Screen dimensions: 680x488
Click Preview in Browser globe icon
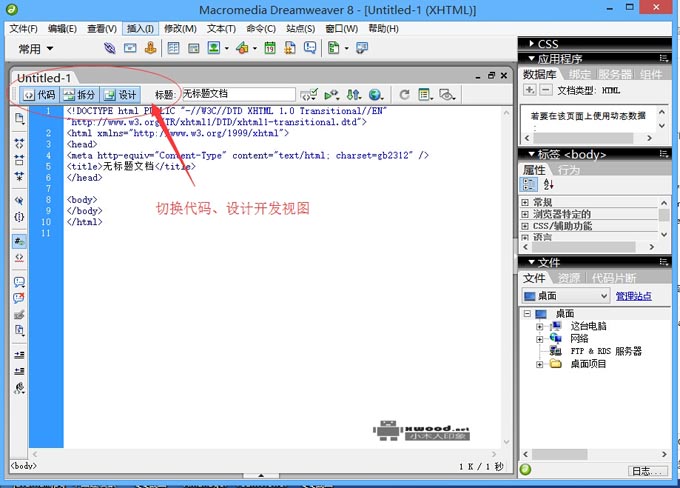pos(376,95)
